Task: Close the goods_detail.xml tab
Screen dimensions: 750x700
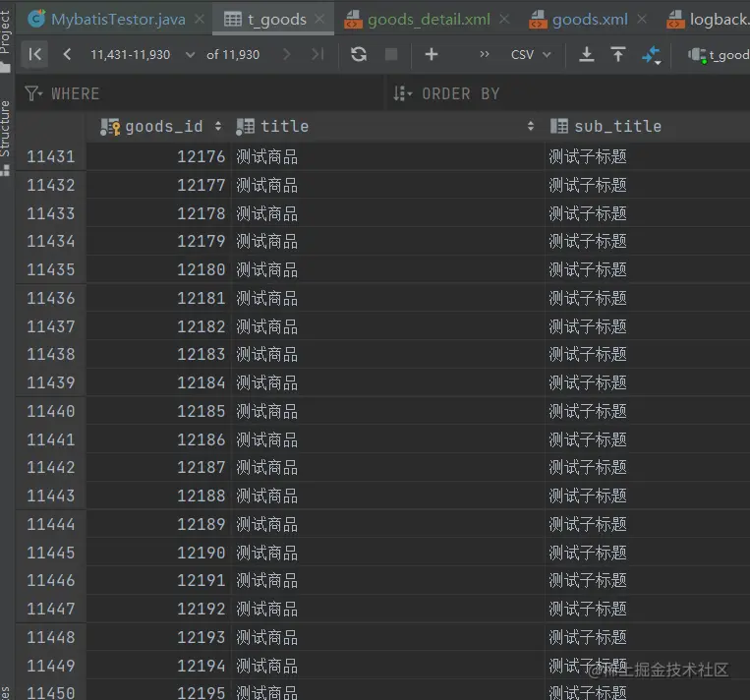Action: pyautogui.click(x=504, y=19)
